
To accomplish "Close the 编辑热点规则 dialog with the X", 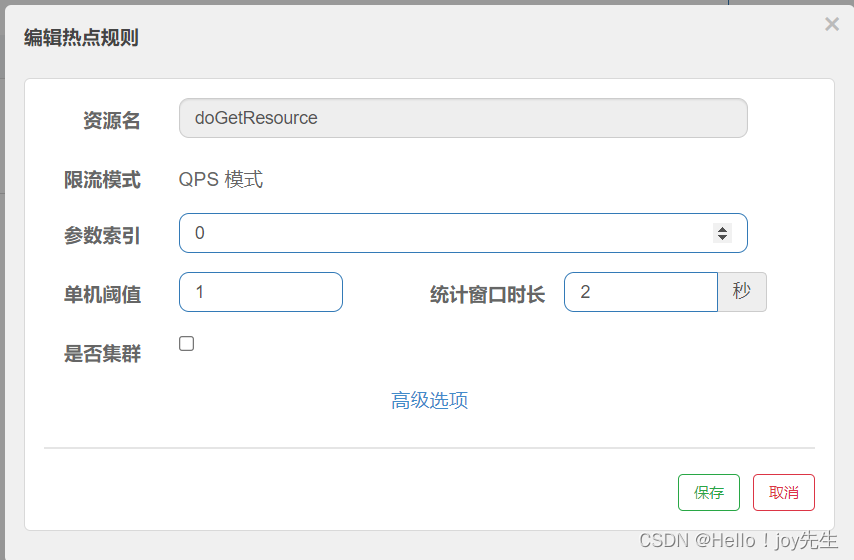I will coord(832,24).
